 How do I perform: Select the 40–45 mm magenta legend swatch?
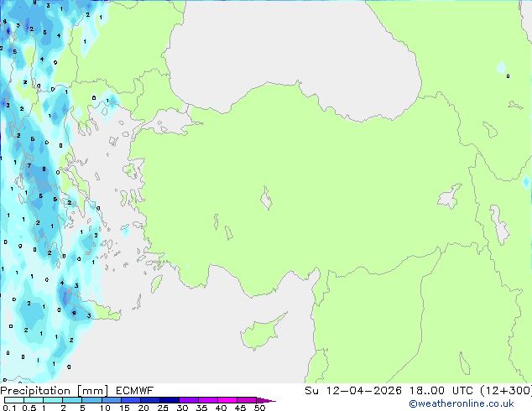point(227,400)
